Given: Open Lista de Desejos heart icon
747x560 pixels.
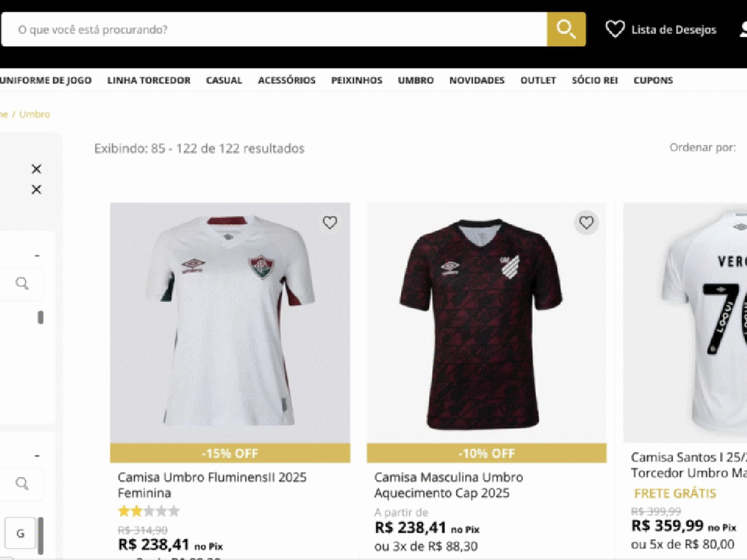Looking at the screenshot, I should [615, 29].
